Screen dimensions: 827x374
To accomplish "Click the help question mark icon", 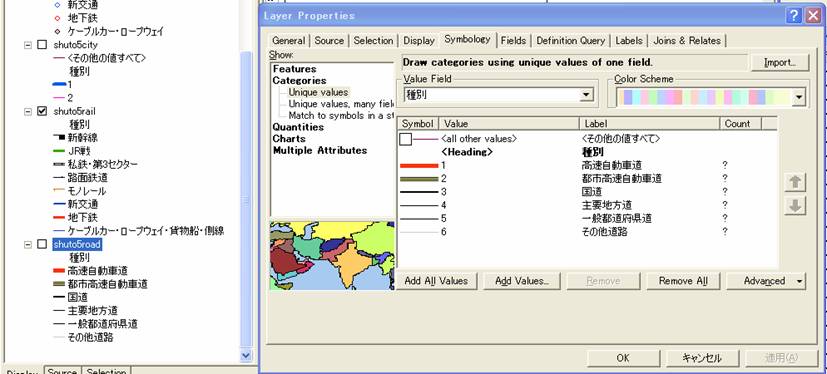I will click(794, 16).
